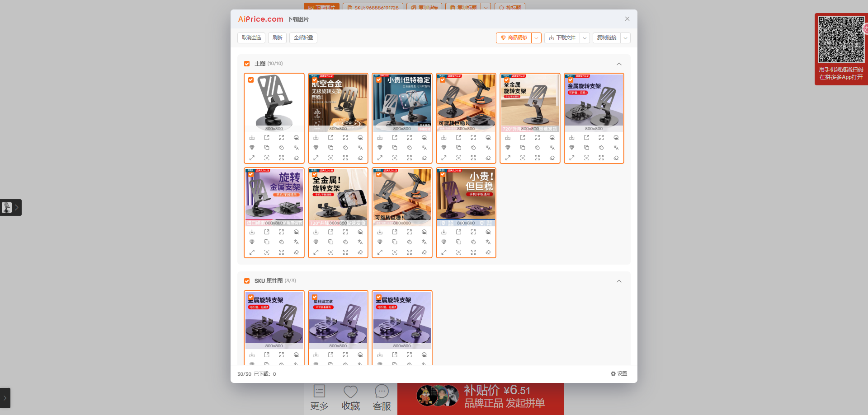Deselect the 小贵!但特稳定 image checkbox
The height and width of the screenshot is (415, 868).
379,80
